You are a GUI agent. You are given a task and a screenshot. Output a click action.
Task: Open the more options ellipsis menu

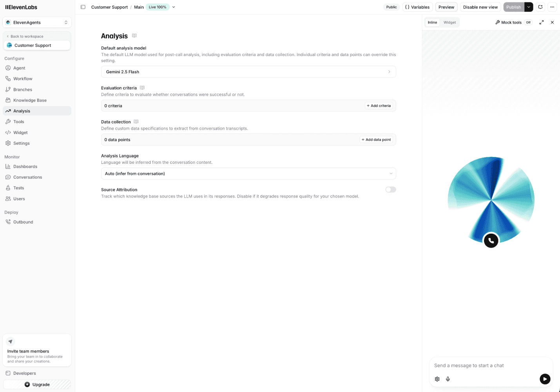tap(552, 7)
